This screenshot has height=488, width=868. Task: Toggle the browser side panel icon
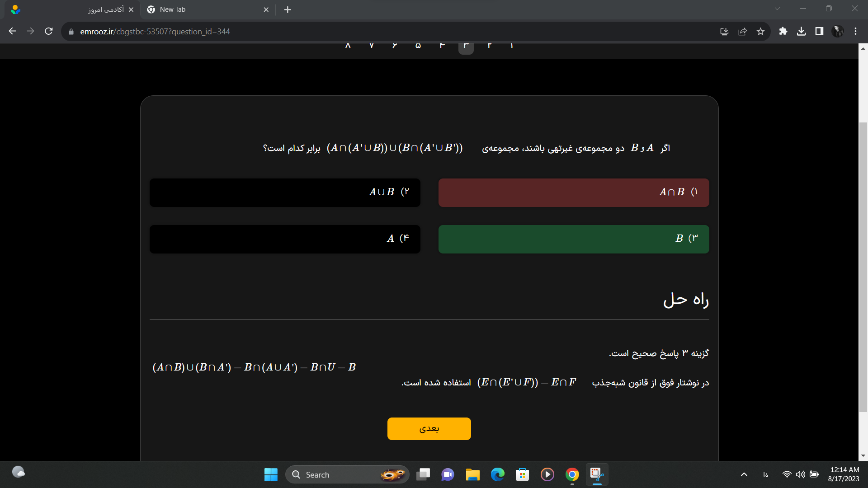pyautogui.click(x=819, y=31)
